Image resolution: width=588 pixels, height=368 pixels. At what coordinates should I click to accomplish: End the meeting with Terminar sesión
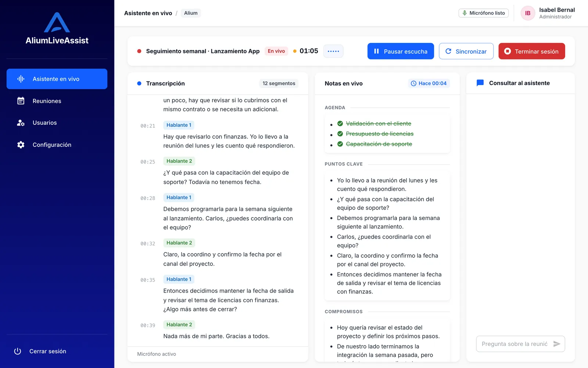click(532, 51)
